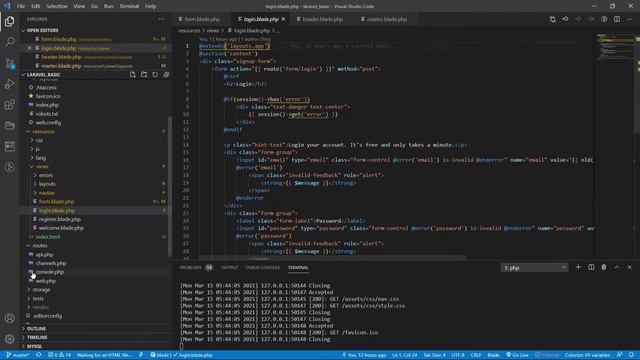
Task: Open the Run and Debug view
Action: tap(9, 84)
